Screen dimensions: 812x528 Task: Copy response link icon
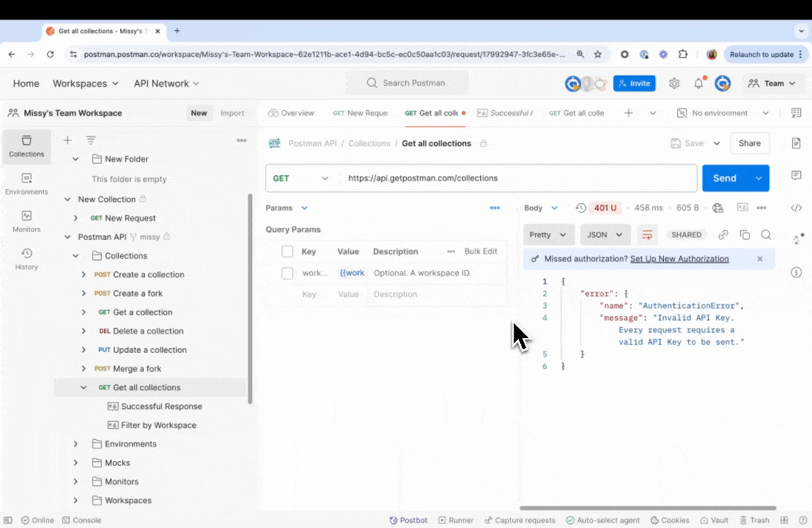(723, 235)
